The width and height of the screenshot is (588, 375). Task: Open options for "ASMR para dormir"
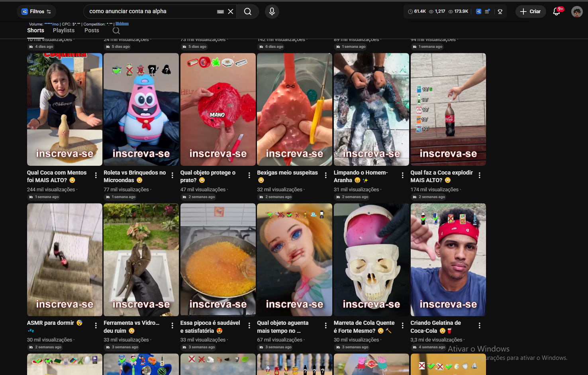coord(96,326)
